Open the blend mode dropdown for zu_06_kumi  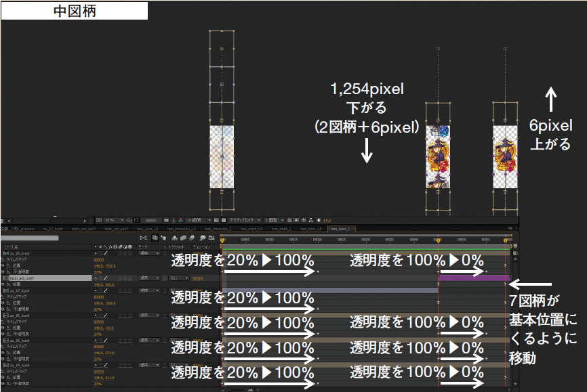tap(149, 315)
